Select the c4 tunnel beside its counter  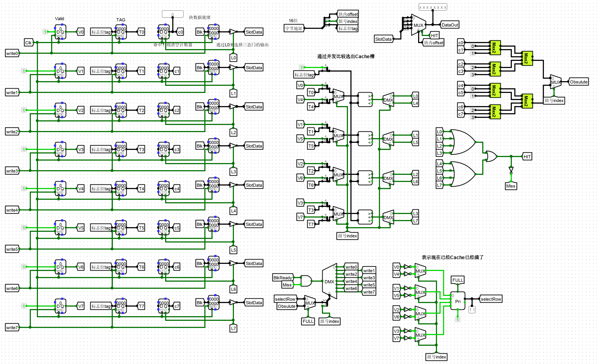[x=177, y=189]
